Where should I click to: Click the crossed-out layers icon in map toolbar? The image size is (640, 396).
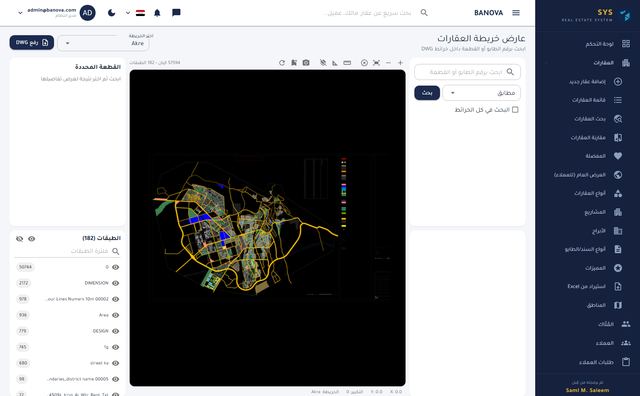(x=323, y=63)
